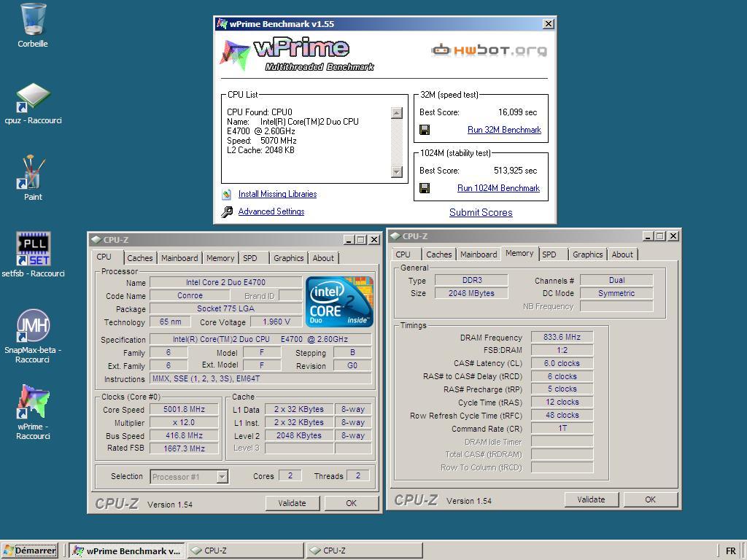Click Validate in the left CPU-Z window
Screen dimensions: 747x560
tap(292, 503)
